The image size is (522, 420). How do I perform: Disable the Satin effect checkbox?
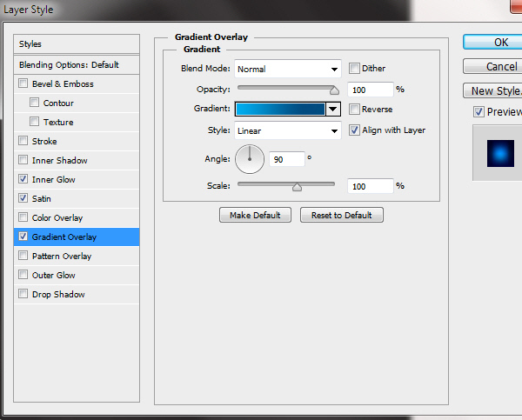[x=23, y=199]
